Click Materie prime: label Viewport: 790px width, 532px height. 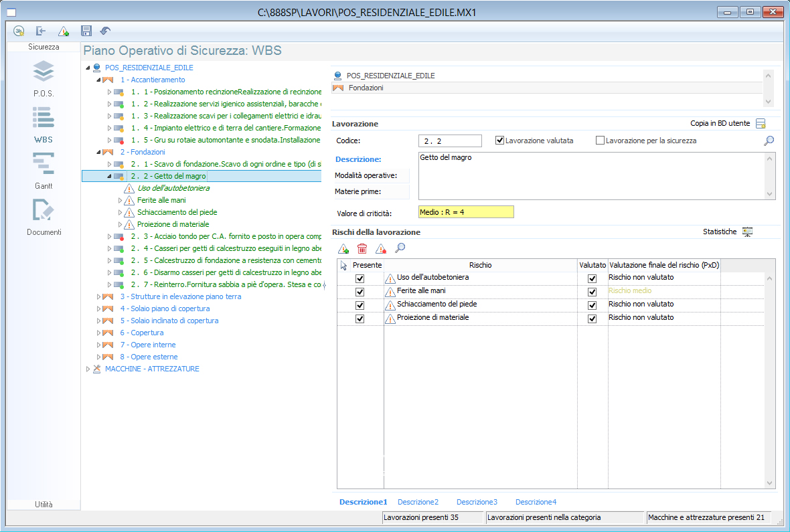[x=358, y=191]
